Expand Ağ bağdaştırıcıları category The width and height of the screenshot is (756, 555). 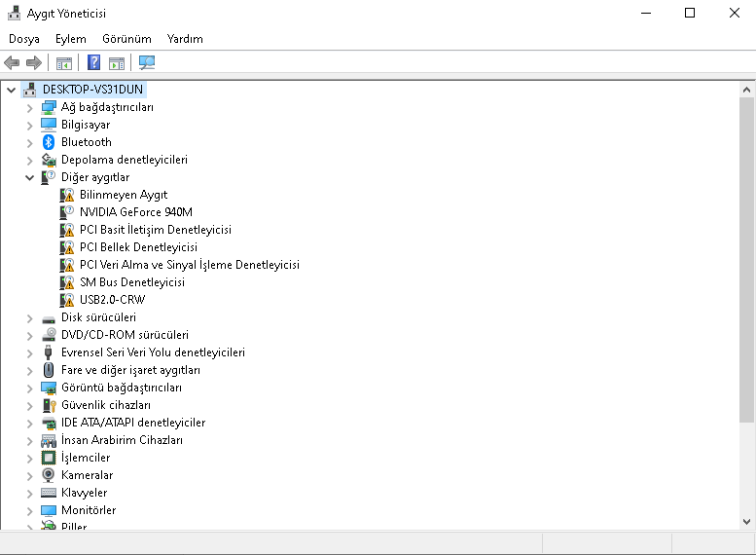pos(30,108)
